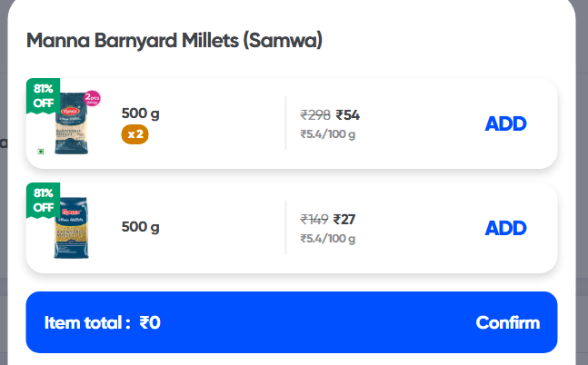Viewport: 588px width, 365px height.
Task: Add the 2-pack 500 g millets for ₹54
Action: pos(505,123)
